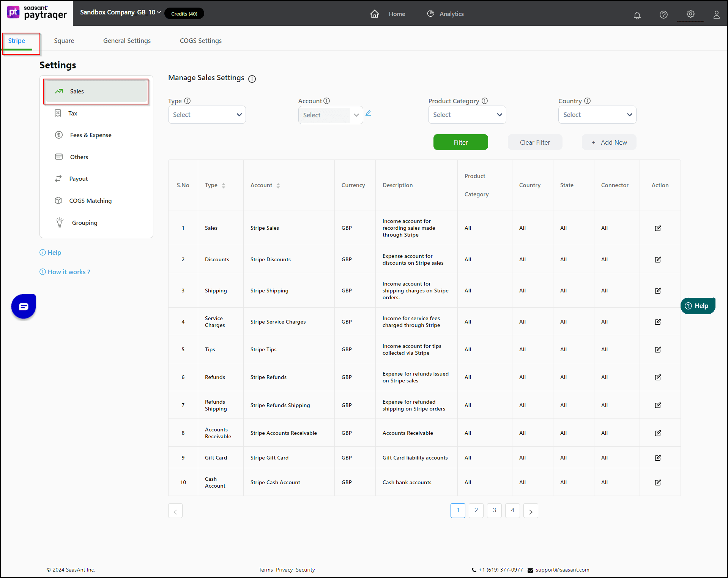This screenshot has height=578, width=728.
Task: Sort table by Account column
Action: [278, 186]
